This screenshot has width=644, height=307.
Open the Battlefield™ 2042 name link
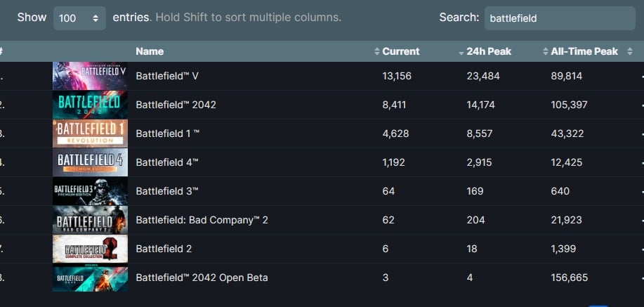176,105
